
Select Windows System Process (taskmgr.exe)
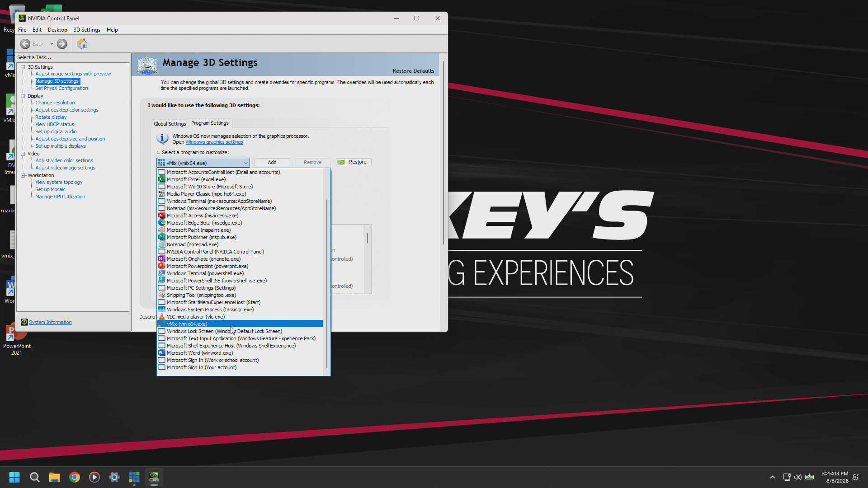[240, 310]
